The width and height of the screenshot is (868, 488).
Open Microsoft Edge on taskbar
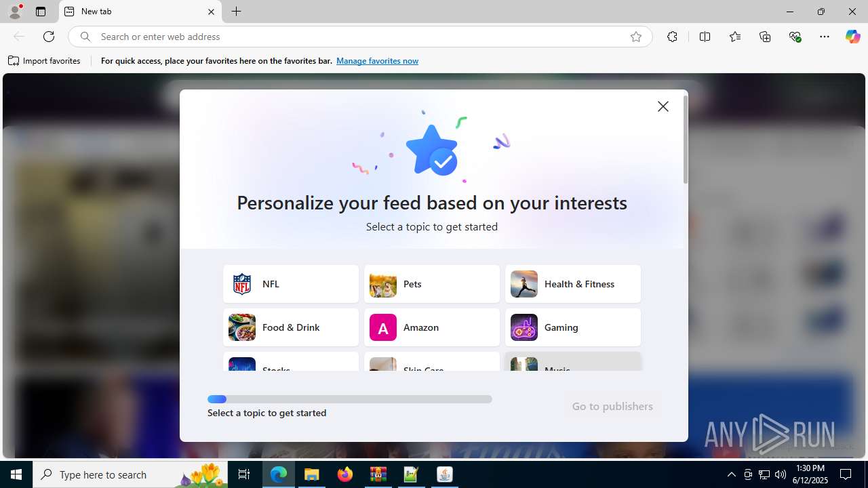tap(279, 474)
